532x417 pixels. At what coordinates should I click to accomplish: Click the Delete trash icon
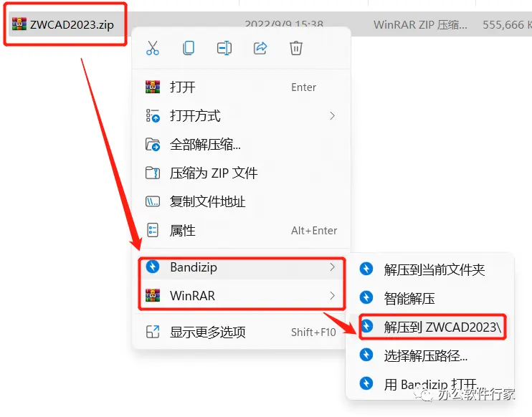296,48
